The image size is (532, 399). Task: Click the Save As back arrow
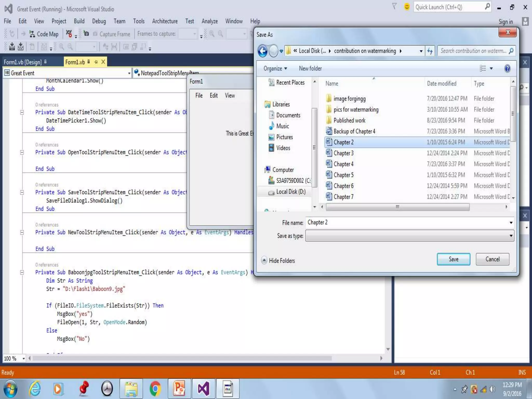pos(263,51)
